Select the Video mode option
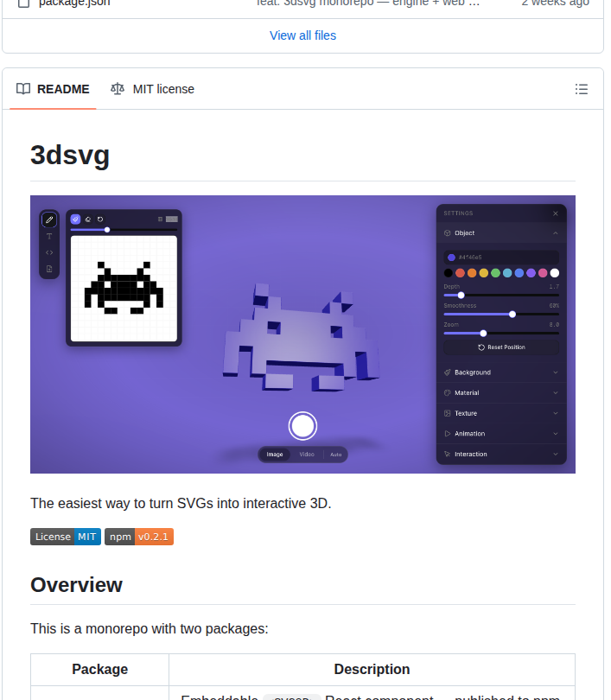 tap(307, 455)
